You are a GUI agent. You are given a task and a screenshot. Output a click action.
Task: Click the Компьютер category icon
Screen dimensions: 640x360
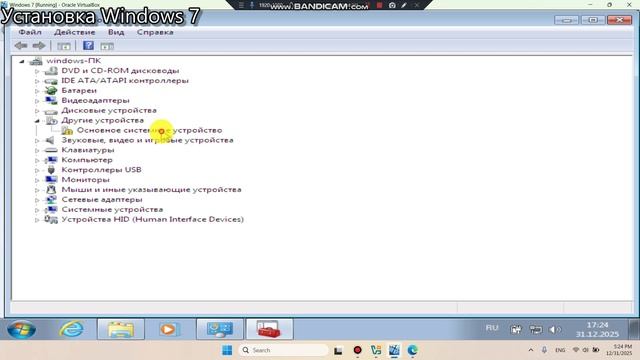[x=51, y=160]
